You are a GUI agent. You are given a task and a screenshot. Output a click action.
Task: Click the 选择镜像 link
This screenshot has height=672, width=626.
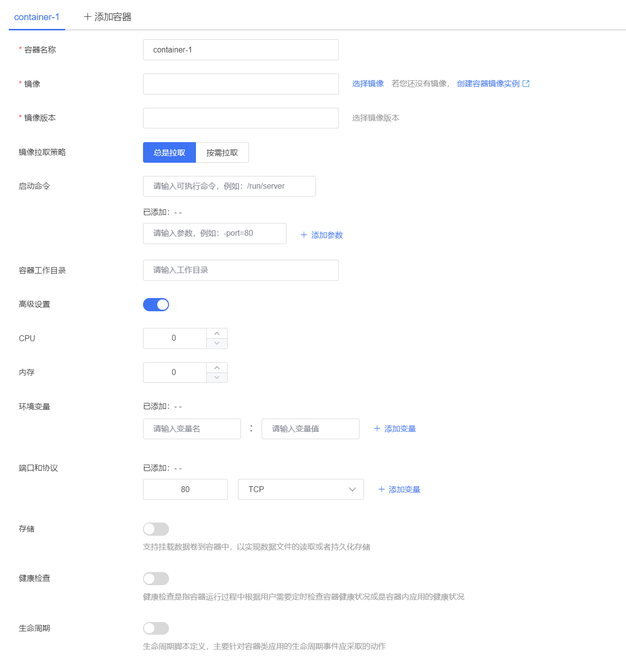[368, 84]
